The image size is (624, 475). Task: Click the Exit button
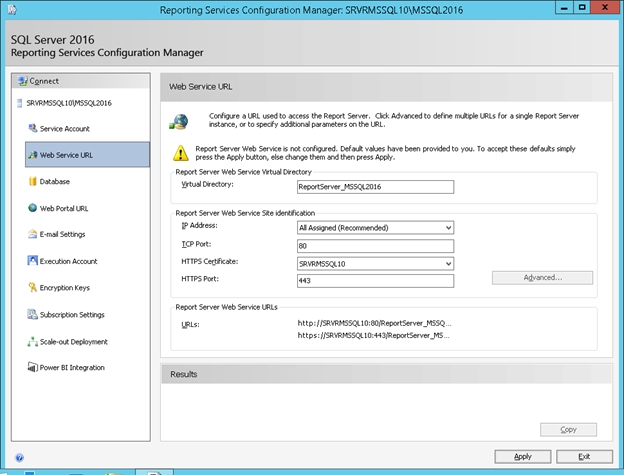click(583, 456)
